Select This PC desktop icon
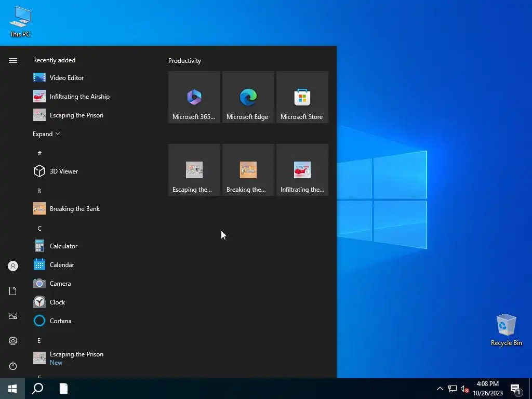532x399 pixels. pyautogui.click(x=20, y=21)
